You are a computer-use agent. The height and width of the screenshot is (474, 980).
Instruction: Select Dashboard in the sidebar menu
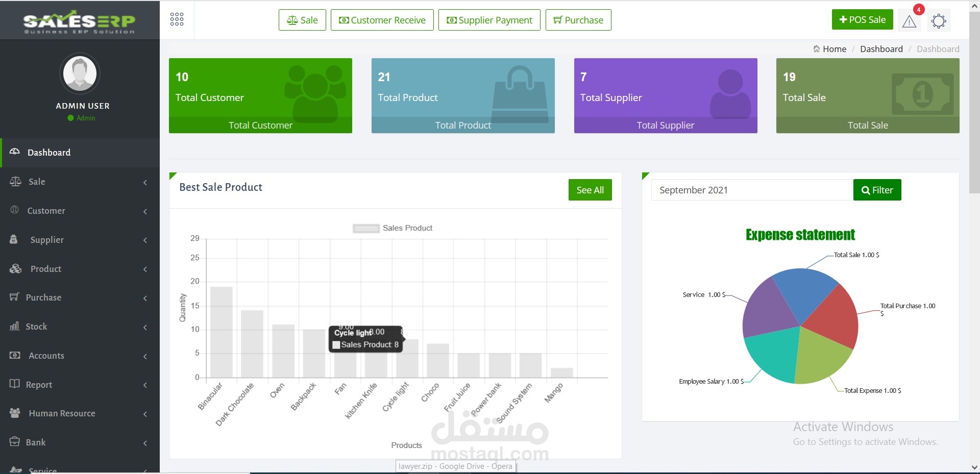[x=49, y=152]
